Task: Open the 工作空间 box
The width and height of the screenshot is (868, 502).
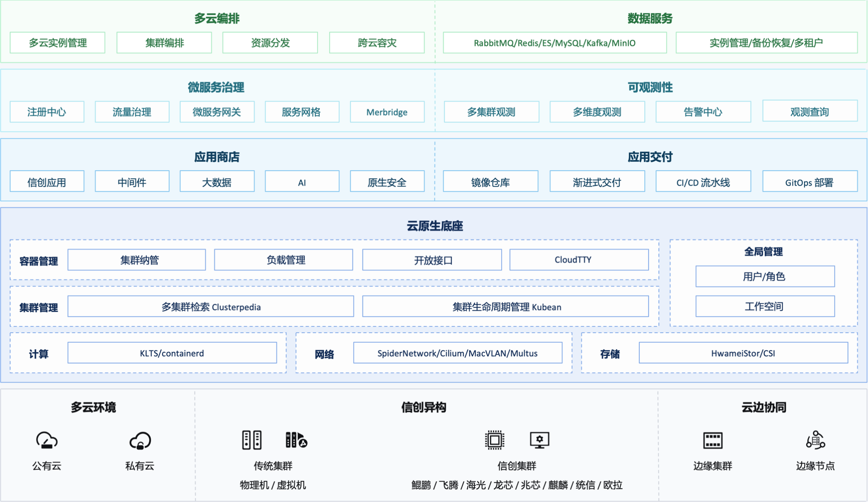Action: point(765,306)
